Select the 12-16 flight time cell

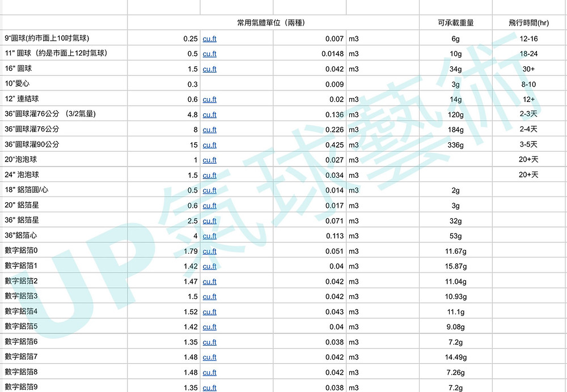(x=530, y=38)
